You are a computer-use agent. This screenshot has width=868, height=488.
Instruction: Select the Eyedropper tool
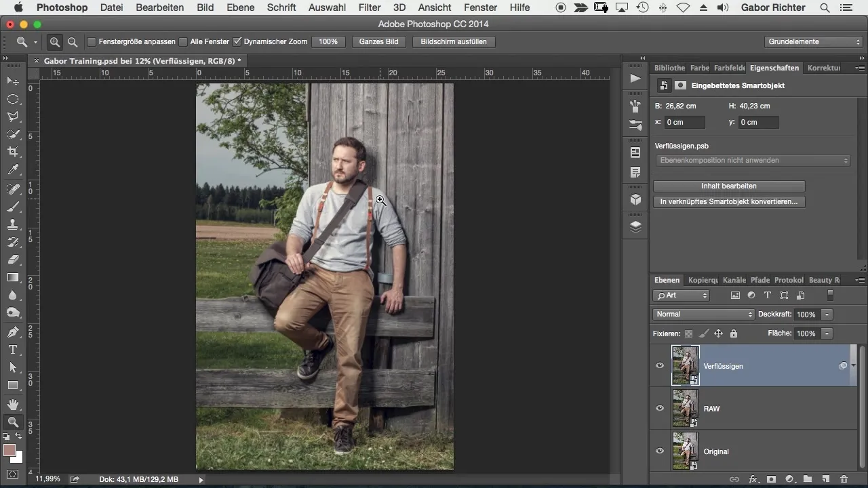13,169
